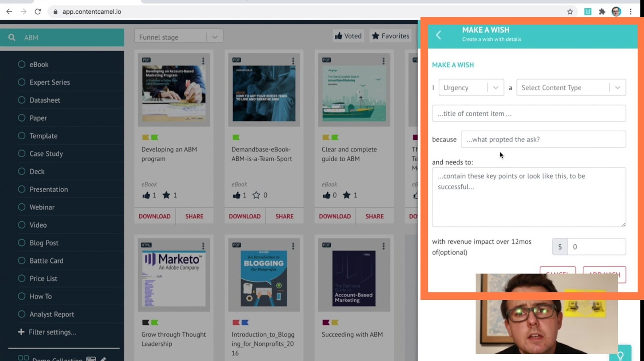Toggle favorite star on Developing an ABM program
The image size is (644, 361).
pyautogui.click(x=166, y=195)
